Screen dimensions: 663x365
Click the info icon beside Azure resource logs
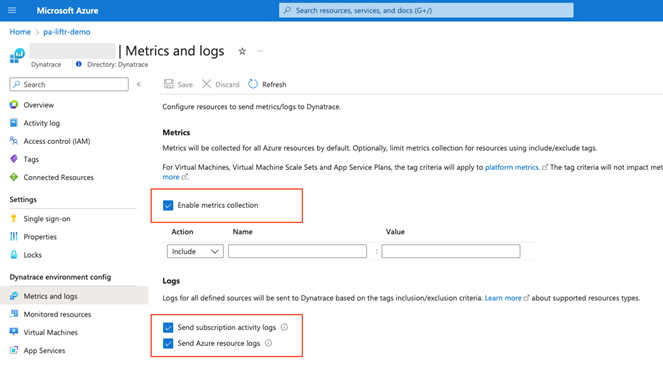pos(268,343)
